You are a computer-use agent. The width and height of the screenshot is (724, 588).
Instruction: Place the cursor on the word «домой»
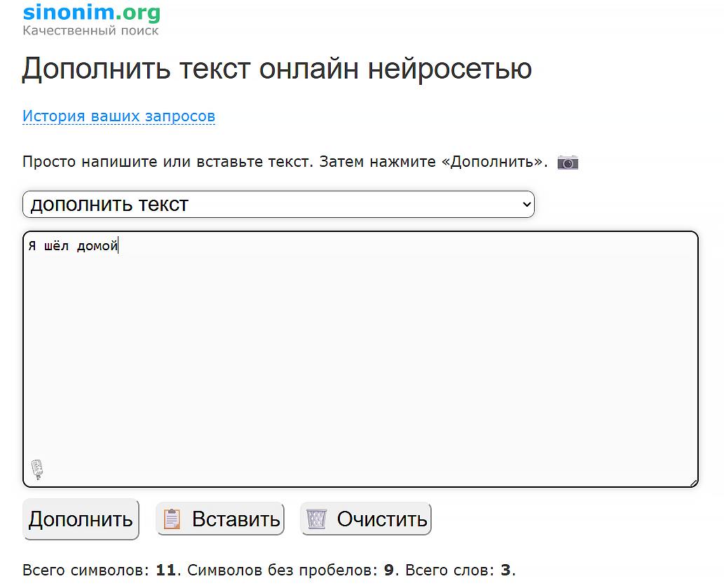pos(97,246)
